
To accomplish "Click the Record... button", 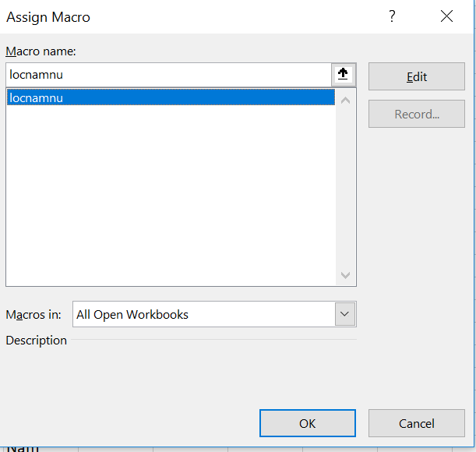I will 416,114.
